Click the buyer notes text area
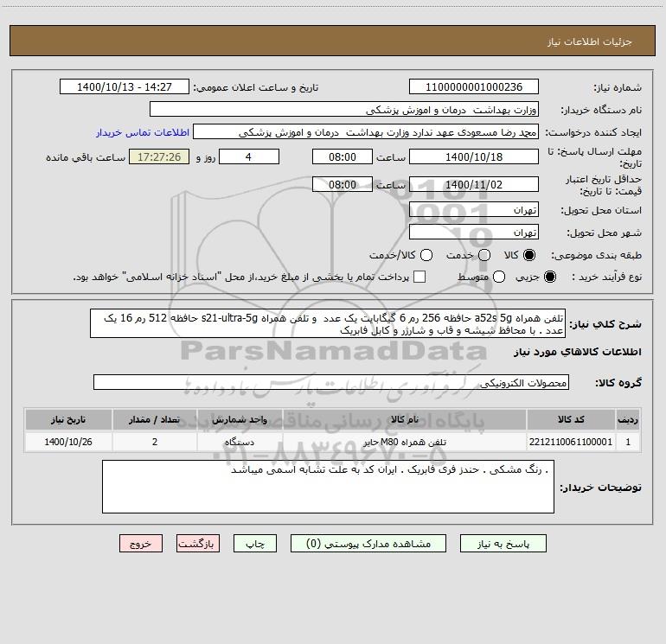Viewport: 666px width, 644px height. pyautogui.click(x=328, y=487)
